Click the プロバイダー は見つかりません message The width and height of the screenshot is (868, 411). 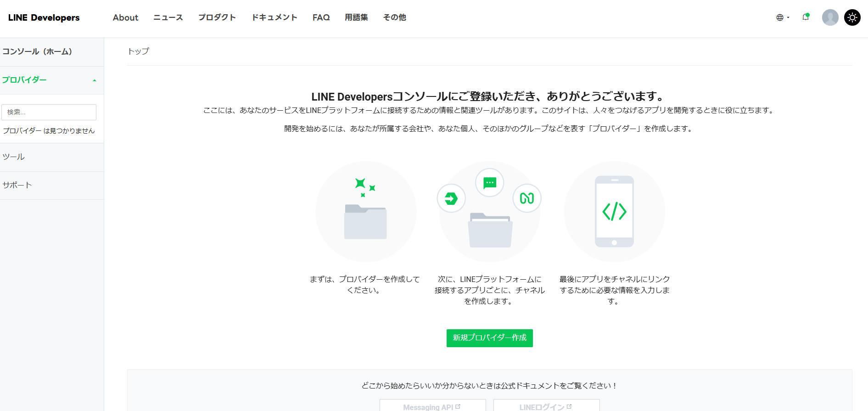[49, 131]
